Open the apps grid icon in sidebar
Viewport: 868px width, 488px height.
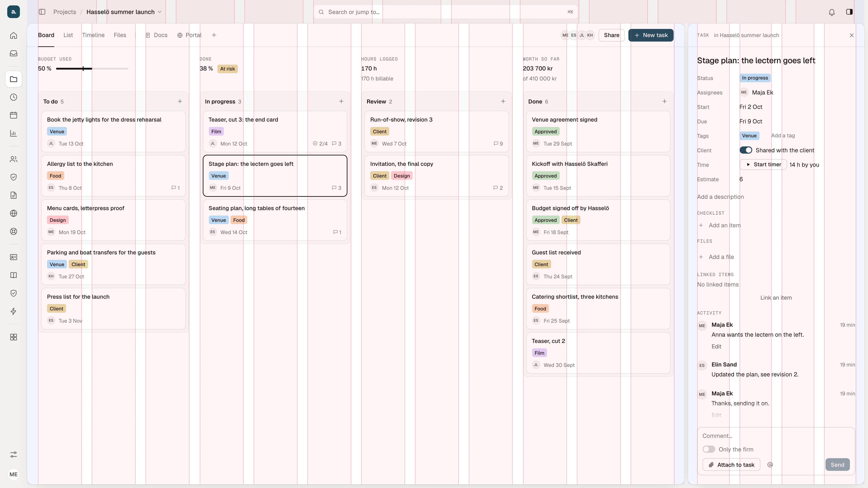[x=14, y=337]
